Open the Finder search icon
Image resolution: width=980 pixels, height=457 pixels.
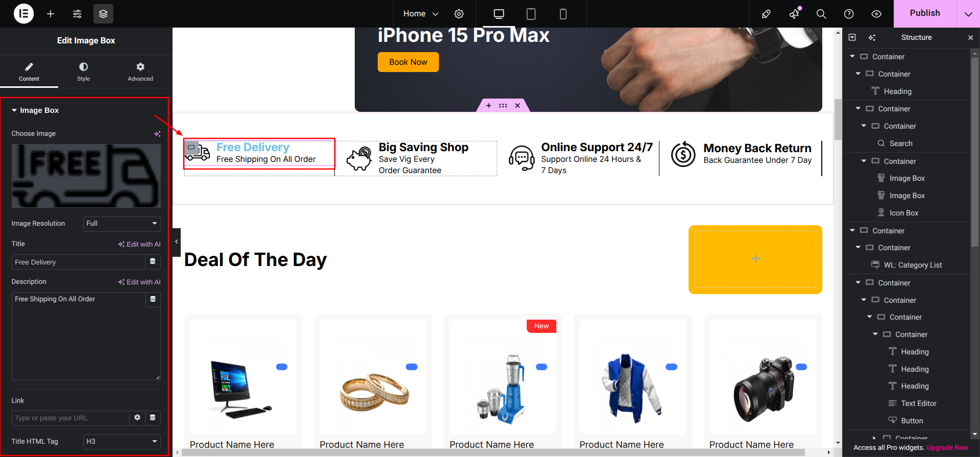[x=821, y=14]
